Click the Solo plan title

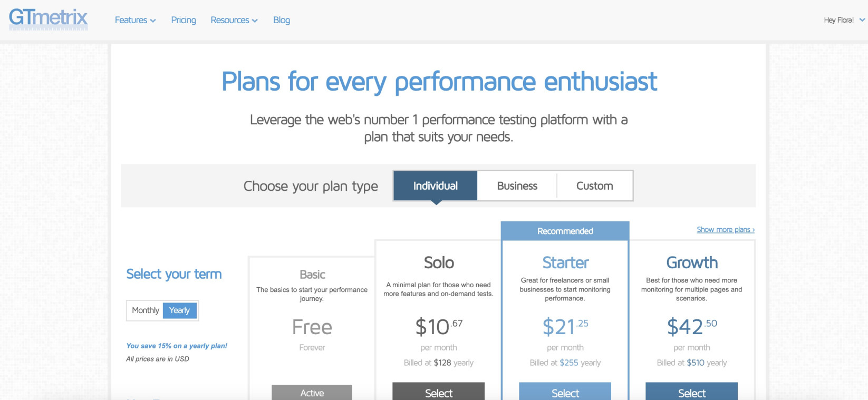click(x=439, y=262)
